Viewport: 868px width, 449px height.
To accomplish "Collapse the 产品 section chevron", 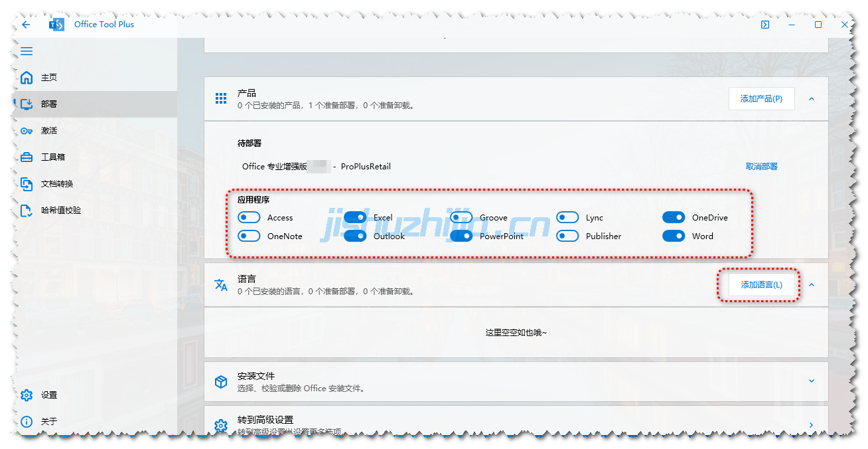I will point(811,99).
